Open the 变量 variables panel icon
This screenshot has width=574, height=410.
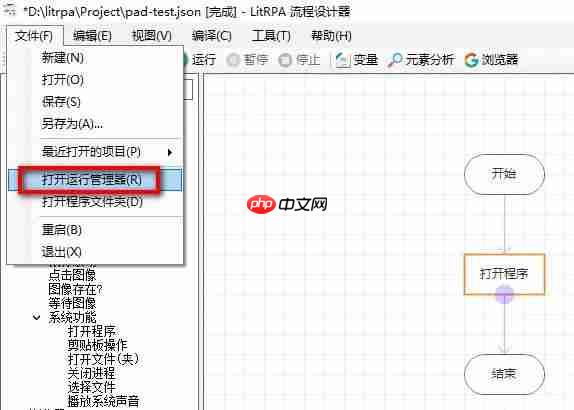(x=343, y=60)
